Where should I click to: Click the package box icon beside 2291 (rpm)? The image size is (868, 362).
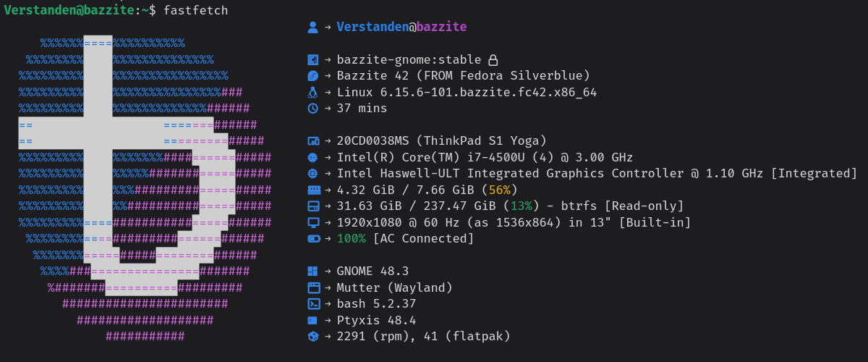[312, 336]
